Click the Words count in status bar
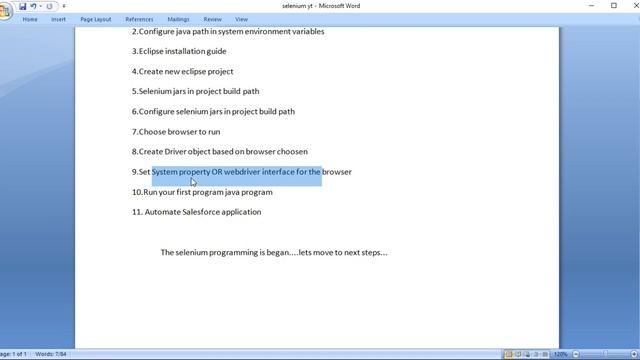Screen dimensions: 640x360 tap(51, 354)
